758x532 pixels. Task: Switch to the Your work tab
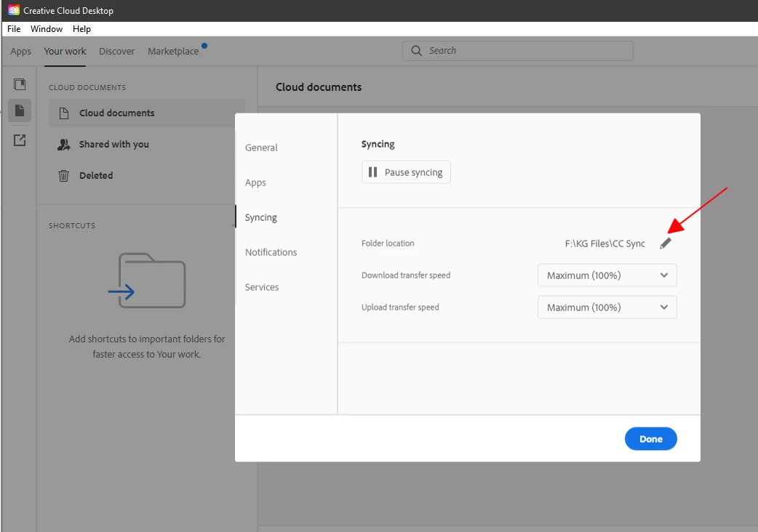(x=65, y=51)
